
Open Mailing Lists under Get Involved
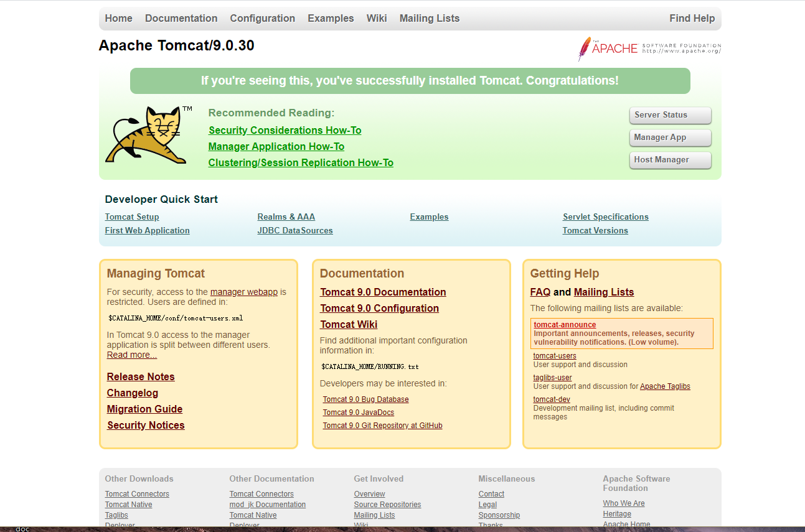click(375, 515)
